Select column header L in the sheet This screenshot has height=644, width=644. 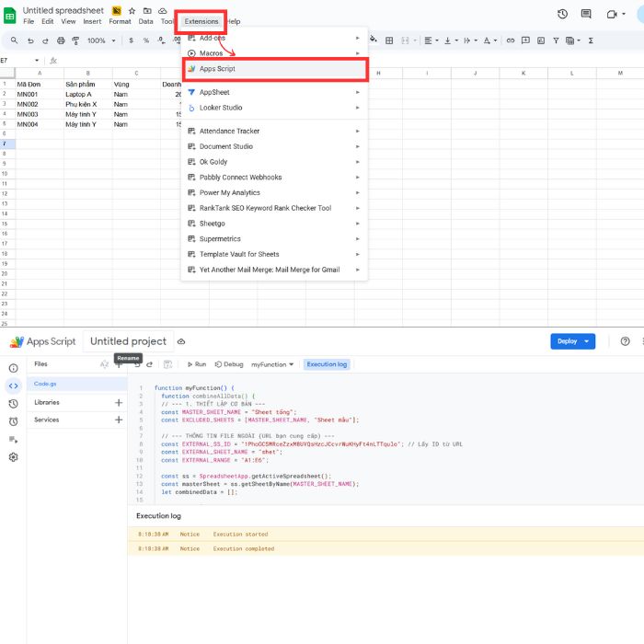tap(571, 73)
